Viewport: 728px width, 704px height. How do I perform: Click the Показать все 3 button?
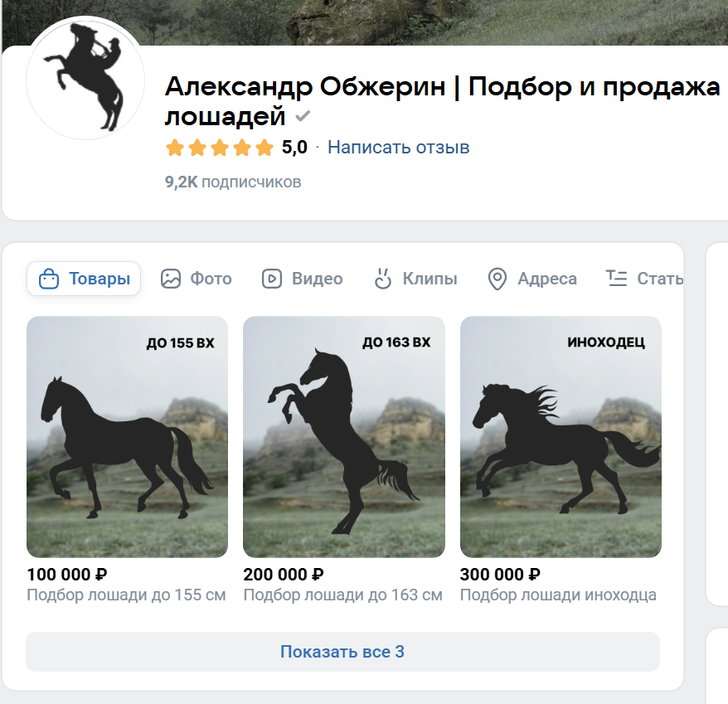click(342, 652)
